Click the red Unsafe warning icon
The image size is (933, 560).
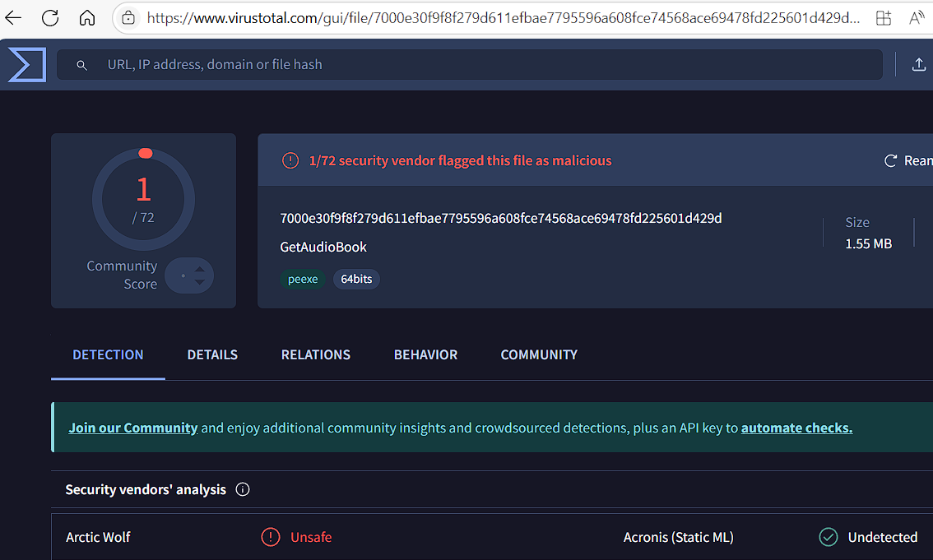pyautogui.click(x=271, y=537)
